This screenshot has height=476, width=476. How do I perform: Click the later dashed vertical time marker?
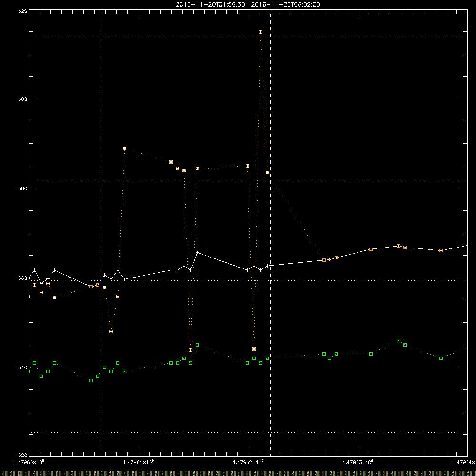[270, 233]
